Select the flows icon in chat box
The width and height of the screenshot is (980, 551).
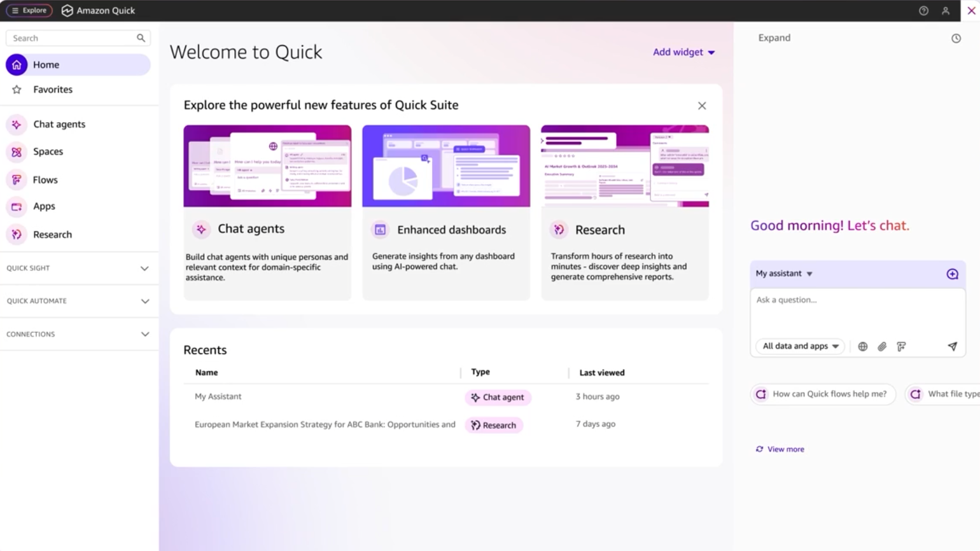901,347
